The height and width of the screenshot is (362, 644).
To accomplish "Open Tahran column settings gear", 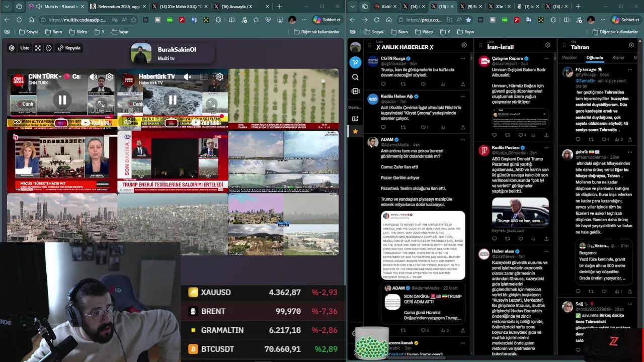I will [x=632, y=45].
